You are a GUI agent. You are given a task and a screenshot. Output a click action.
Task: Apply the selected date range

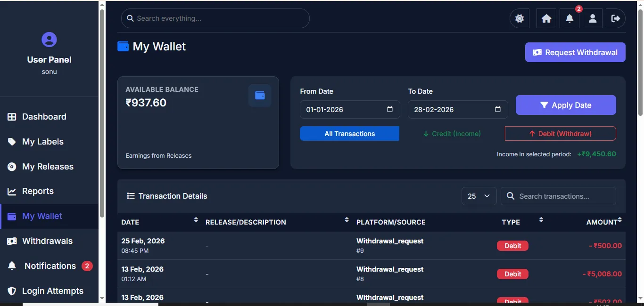pyautogui.click(x=566, y=105)
